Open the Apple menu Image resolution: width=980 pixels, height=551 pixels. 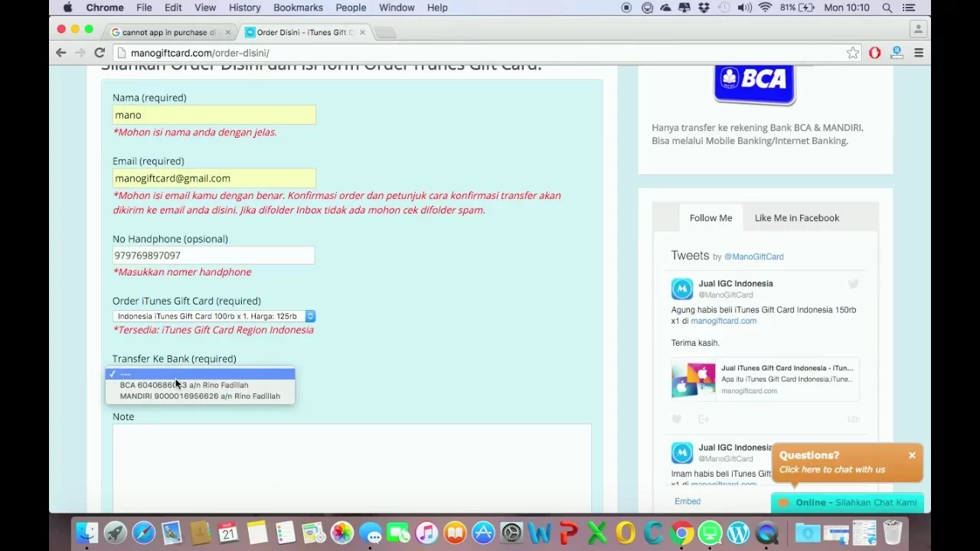click(67, 8)
